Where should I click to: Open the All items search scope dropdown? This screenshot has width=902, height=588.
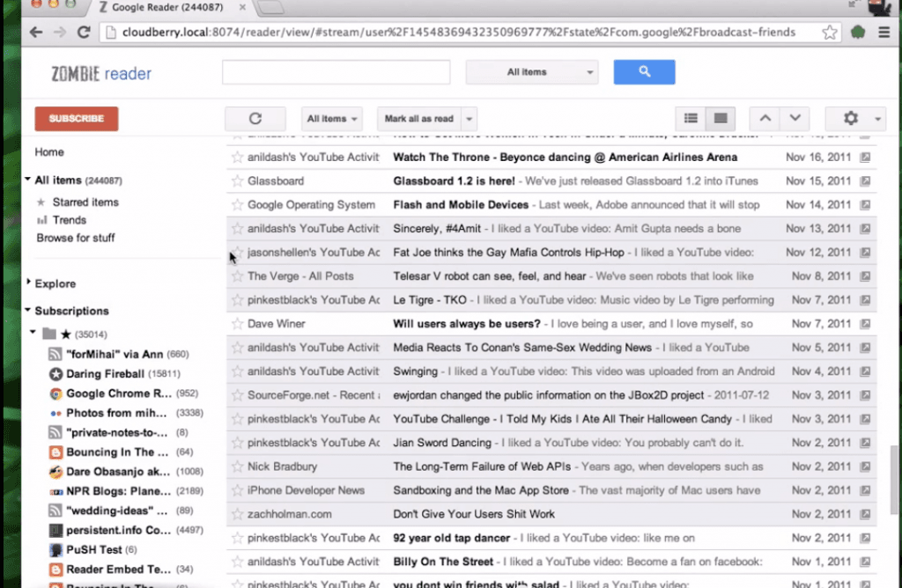click(531, 72)
